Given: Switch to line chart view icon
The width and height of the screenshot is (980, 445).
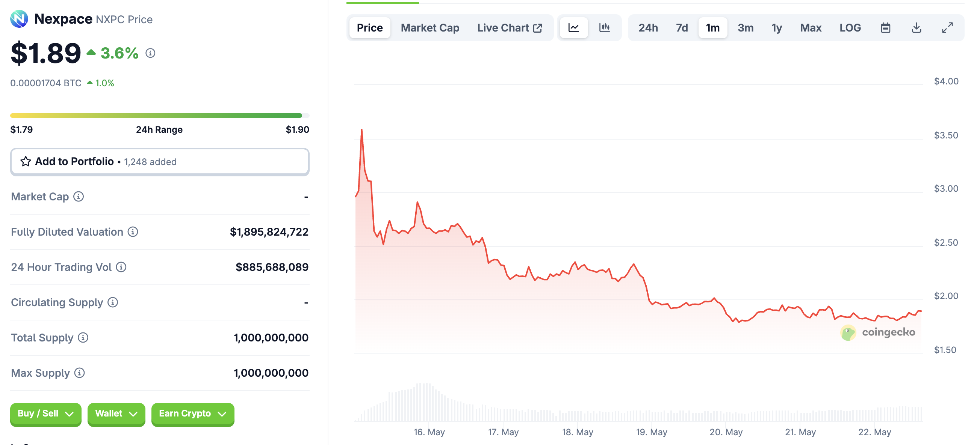Looking at the screenshot, I should pyautogui.click(x=573, y=28).
